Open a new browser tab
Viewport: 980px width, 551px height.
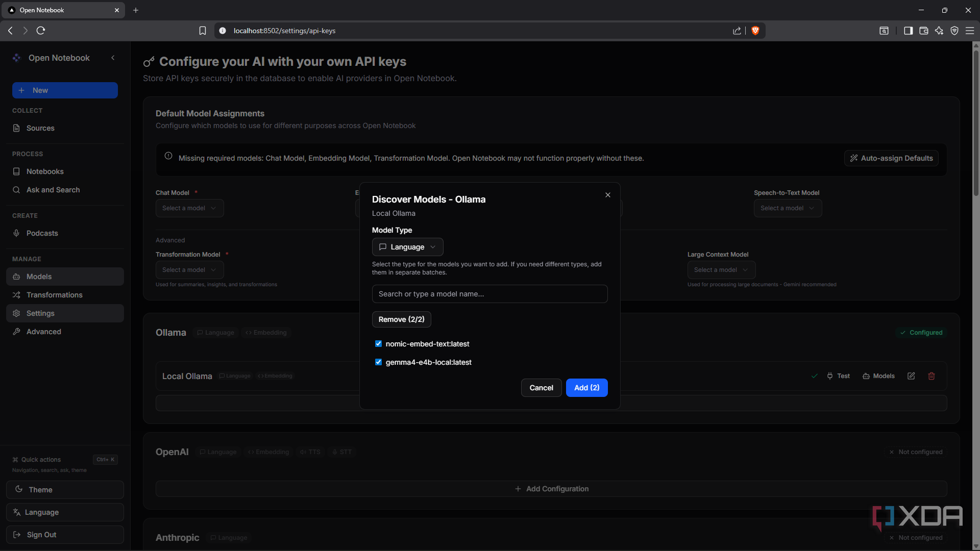pos(136,10)
